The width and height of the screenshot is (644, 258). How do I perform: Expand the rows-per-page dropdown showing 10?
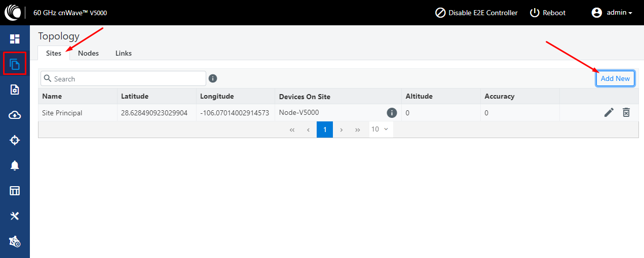click(x=381, y=129)
